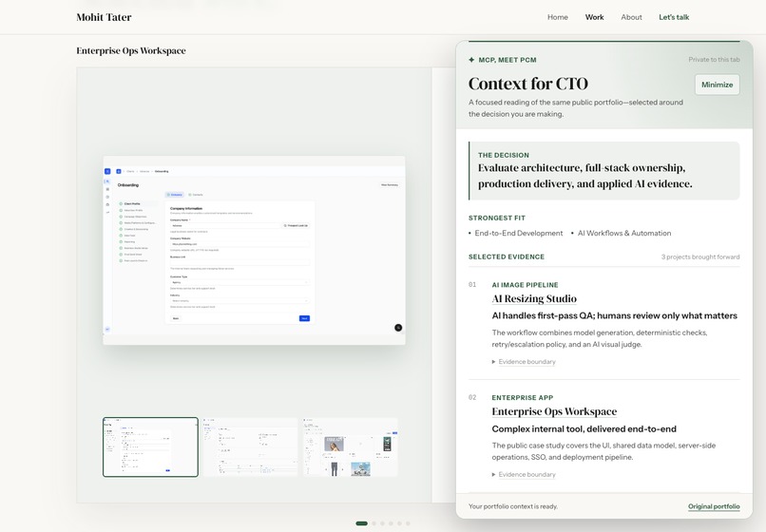Click the '02' project number
The height and width of the screenshot is (532, 766).
click(x=472, y=398)
